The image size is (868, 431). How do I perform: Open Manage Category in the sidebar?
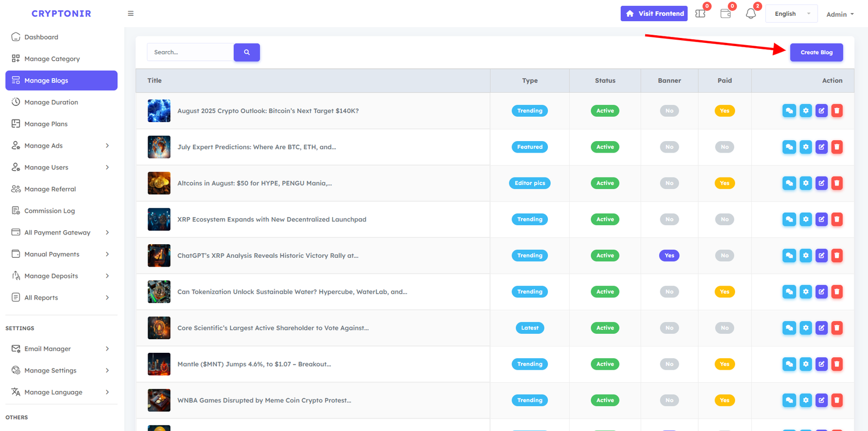(52, 59)
